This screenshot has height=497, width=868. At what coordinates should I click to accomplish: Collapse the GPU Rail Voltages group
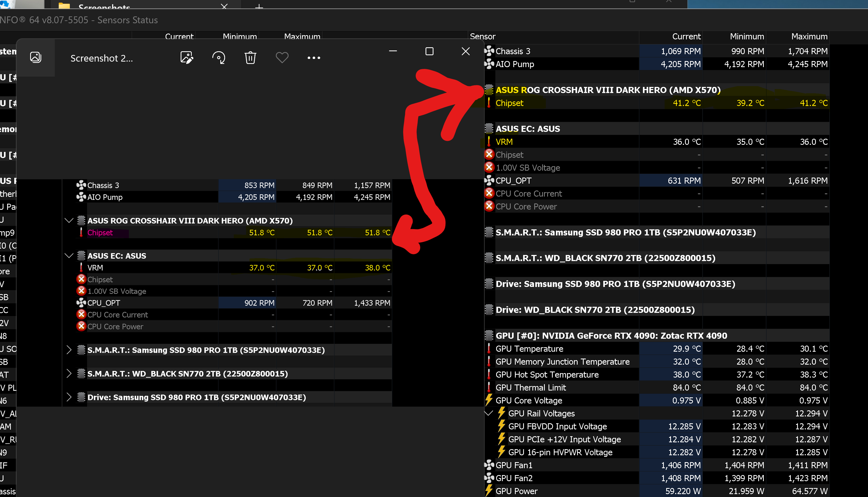point(489,413)
